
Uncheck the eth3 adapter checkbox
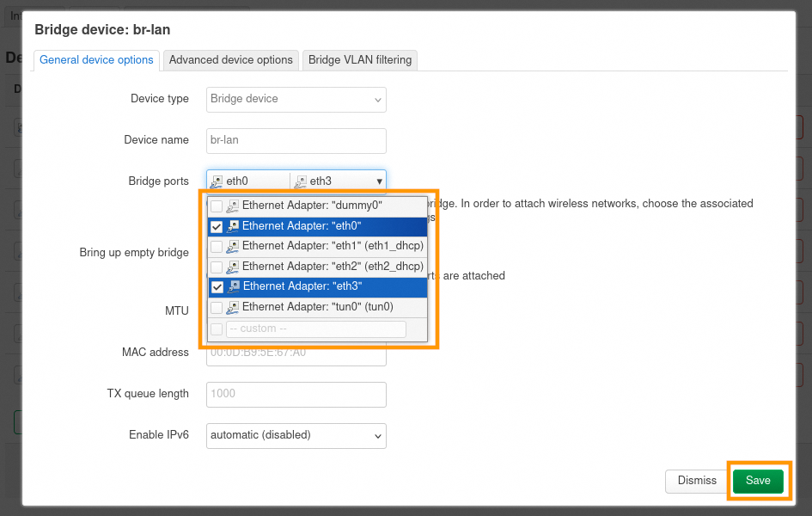(x=217, y=287)
